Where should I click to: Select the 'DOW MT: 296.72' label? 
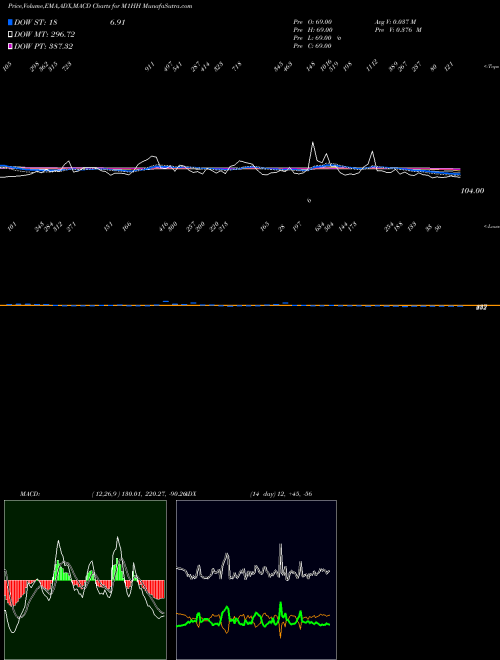45,35
